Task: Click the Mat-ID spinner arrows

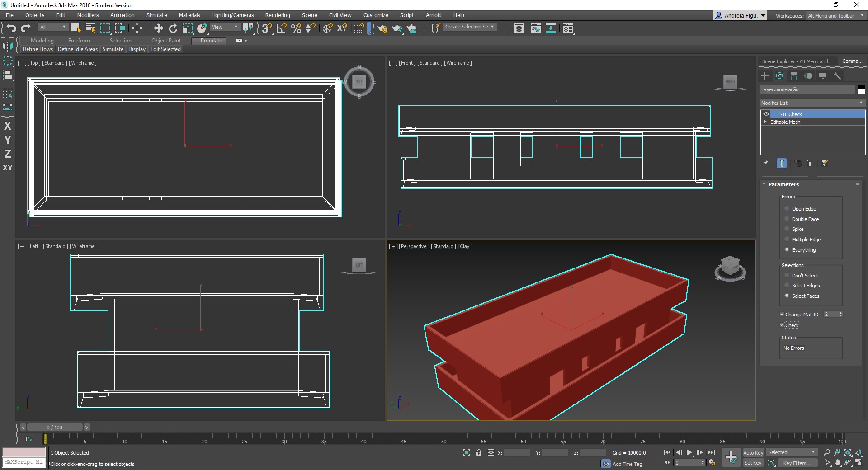Action: click(x=840, y=314)
